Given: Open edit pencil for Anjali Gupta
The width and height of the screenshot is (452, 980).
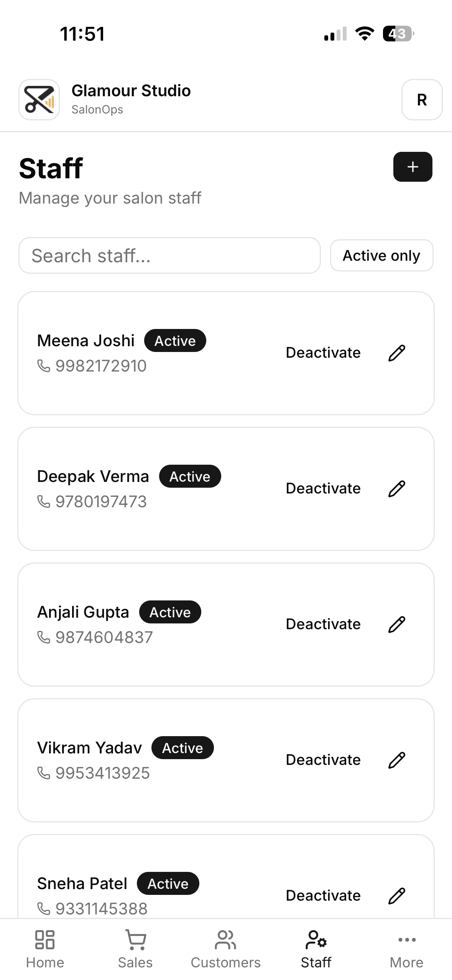Looking at the screenshot, I should coord(396,624).
